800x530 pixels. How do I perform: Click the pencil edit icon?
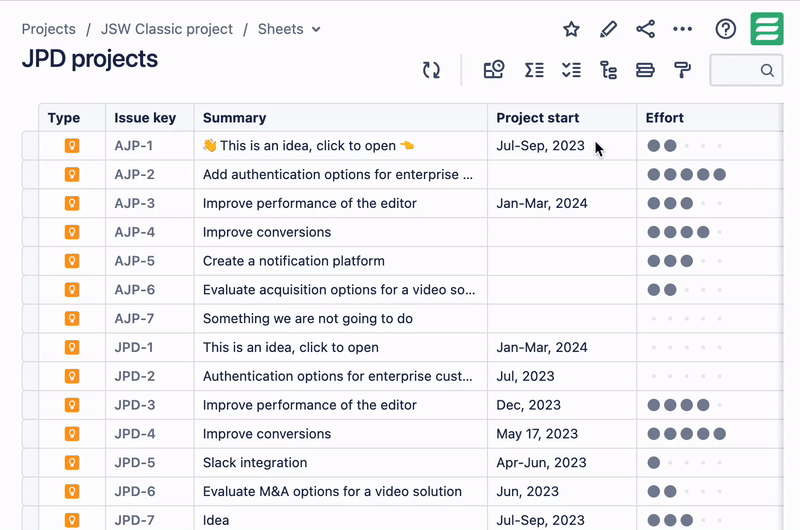[608, 29]
